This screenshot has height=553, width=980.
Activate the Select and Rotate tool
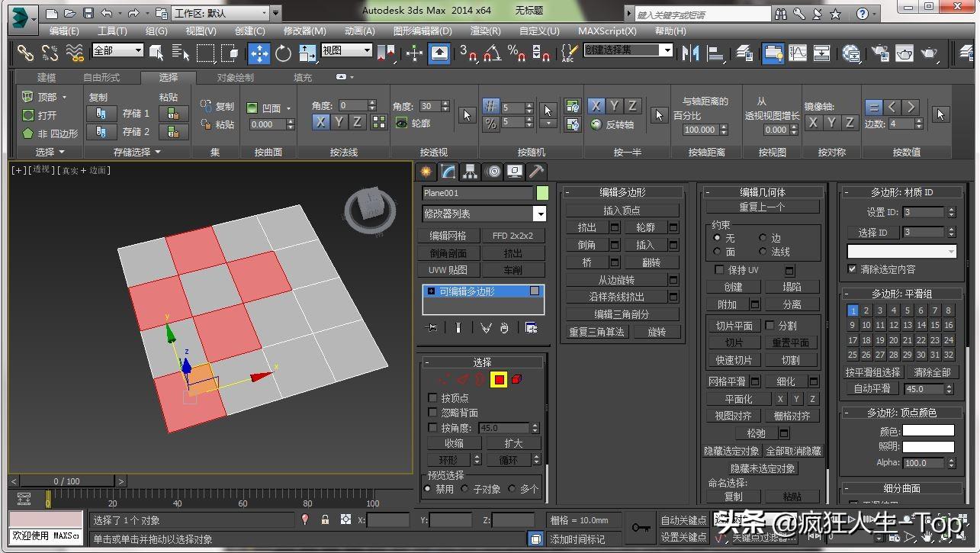point(284,53)
